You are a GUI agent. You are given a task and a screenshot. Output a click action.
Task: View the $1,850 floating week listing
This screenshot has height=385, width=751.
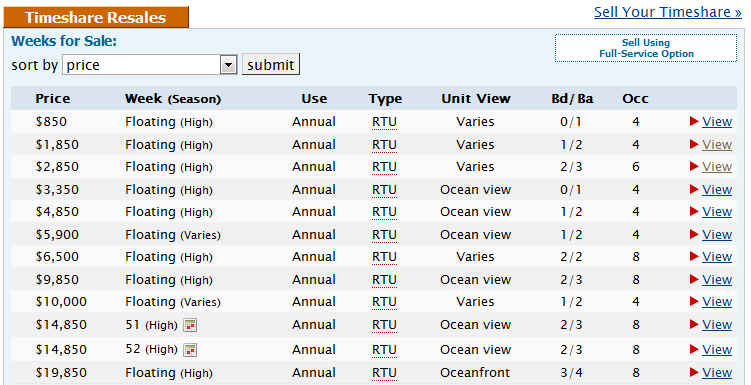[717, 145]
